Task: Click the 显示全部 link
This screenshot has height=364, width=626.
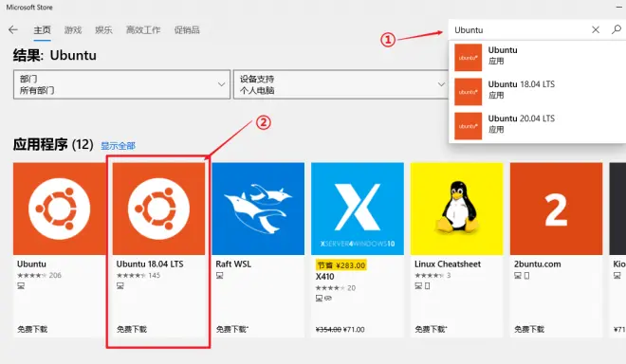Action: click(118, 146)
